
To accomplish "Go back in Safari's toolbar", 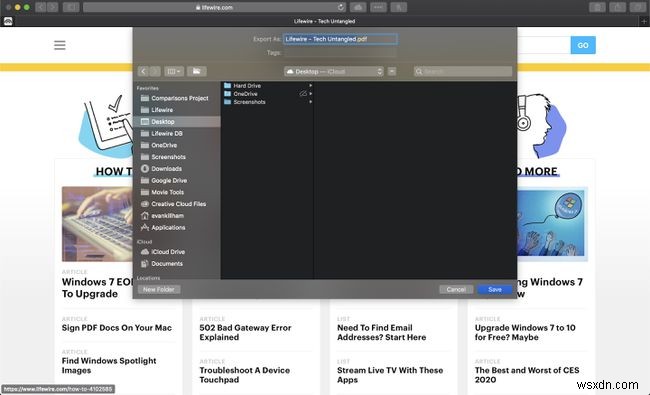I will [x=41, y=7].
